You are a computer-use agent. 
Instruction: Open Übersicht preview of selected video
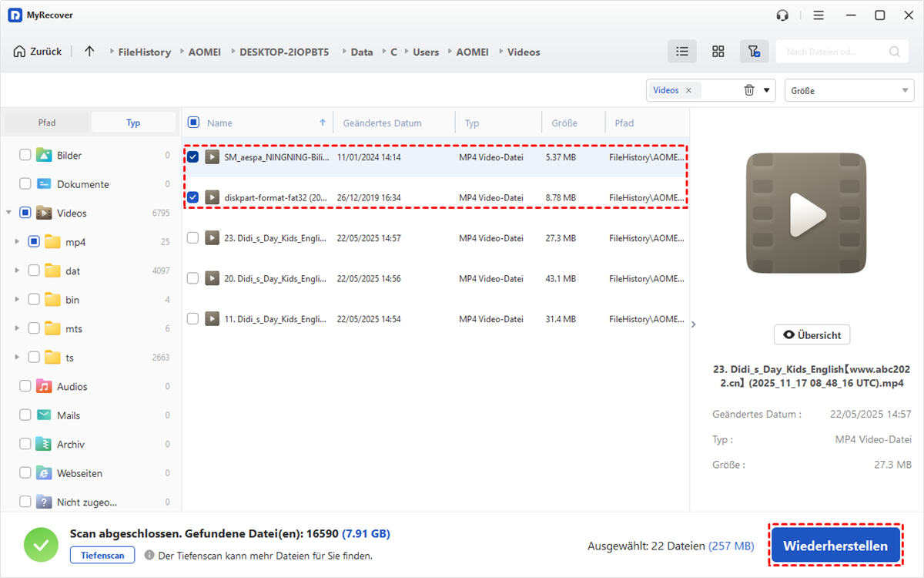(x=812, y=334)
